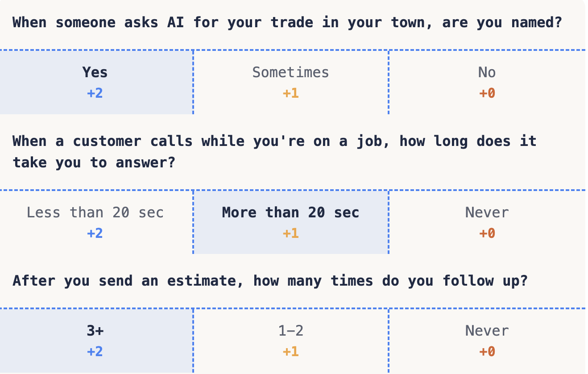Click the +2 score under 3+
588x374 pixels.
95,352
